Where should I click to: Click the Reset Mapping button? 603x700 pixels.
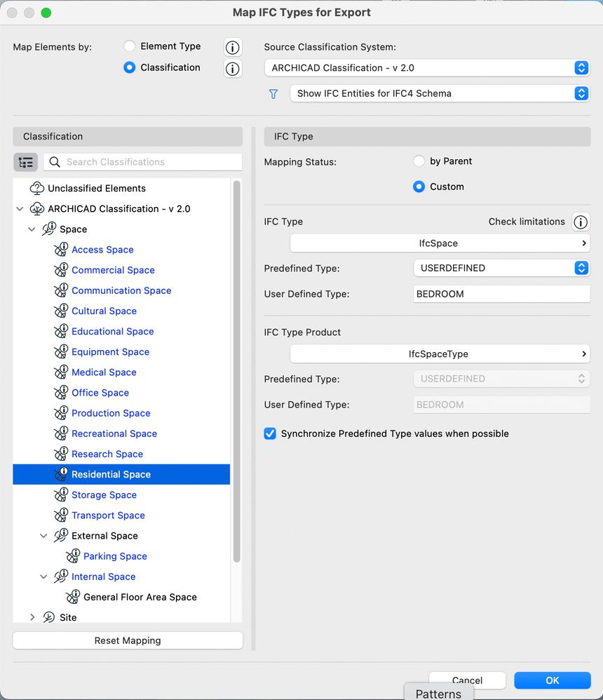pyautogui.click(x=128, y=640)
